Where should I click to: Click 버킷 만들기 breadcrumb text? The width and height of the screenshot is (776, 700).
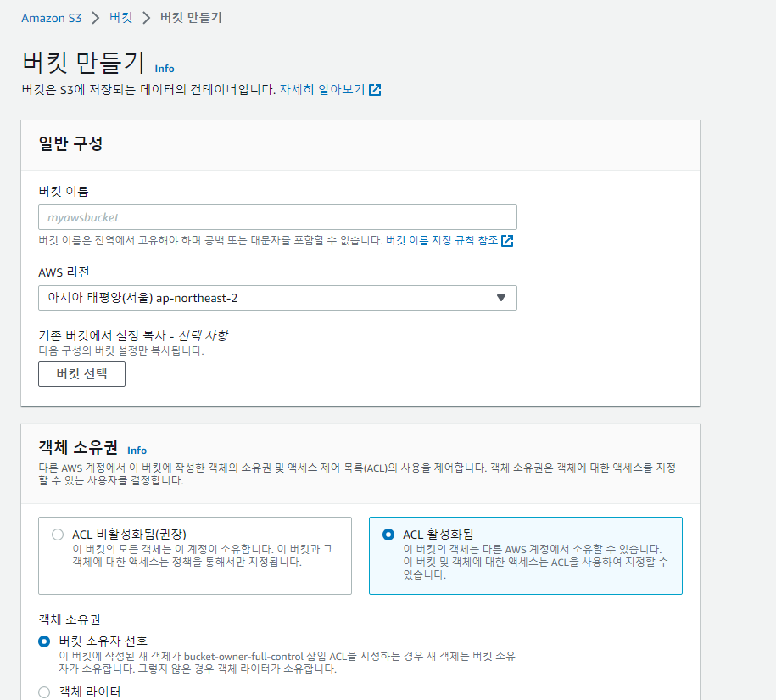click(191, 18)
